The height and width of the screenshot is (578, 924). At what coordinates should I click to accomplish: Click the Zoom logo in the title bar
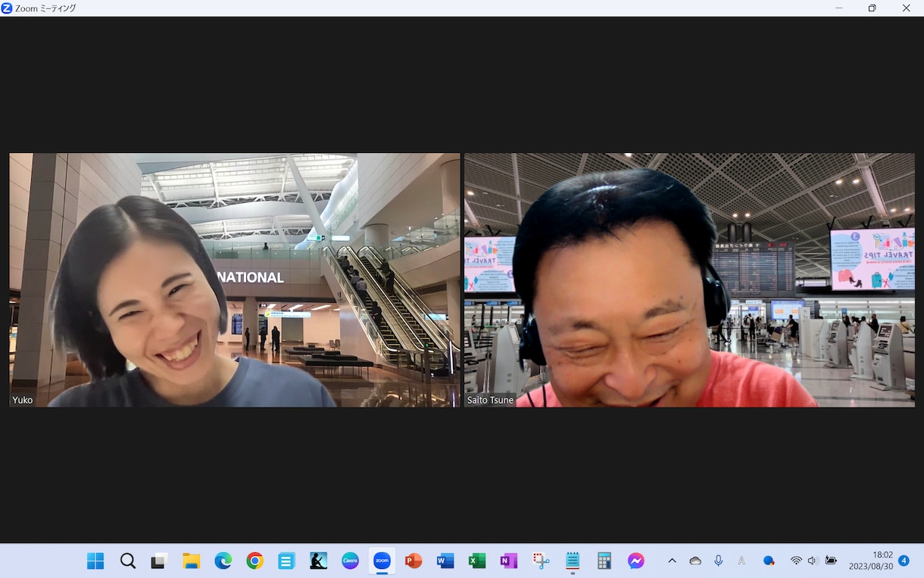tap(7, 8)
